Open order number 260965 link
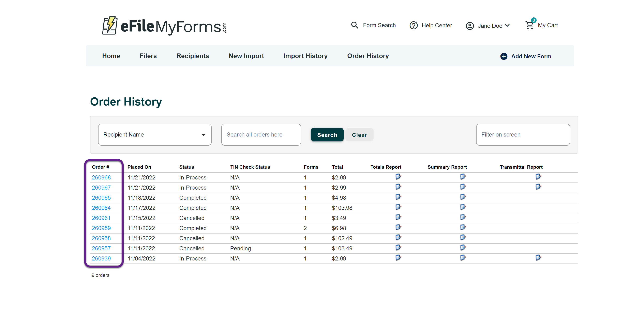Image resolution: width=644 pixels, height=319 pixels. 101,198
